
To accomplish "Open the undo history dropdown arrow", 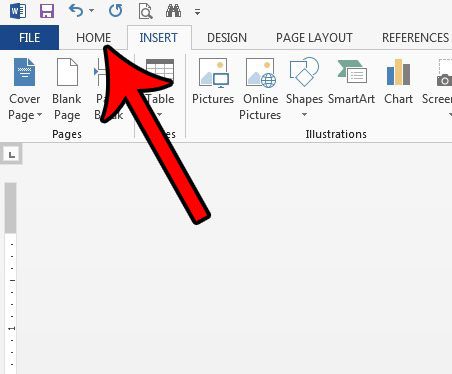I will pyautogui.click(x=91, y=11).
